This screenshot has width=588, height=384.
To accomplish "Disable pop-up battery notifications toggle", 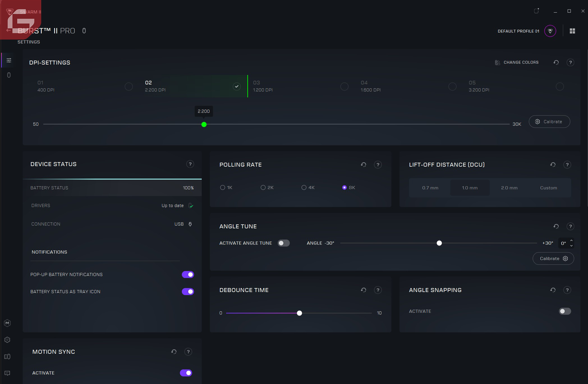I will pyautogui.click(x=188, y=275).
